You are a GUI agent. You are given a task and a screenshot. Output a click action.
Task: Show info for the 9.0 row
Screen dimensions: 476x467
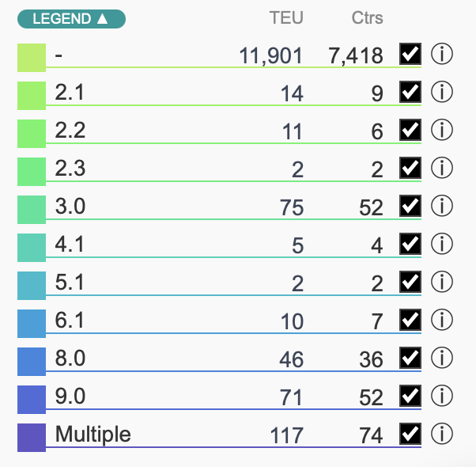point(441,397)
